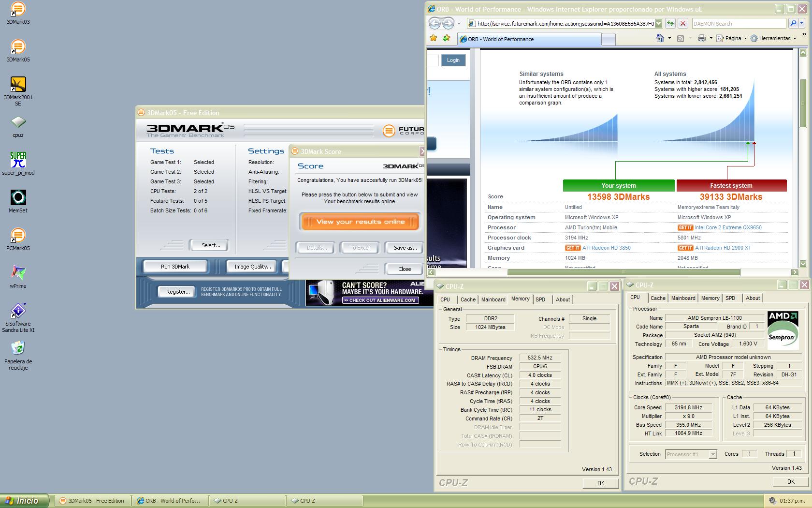Screen dimensions: 812x508
Task: Select SPD tab in CPU-Z Memory window
Action: pos(540,299)
